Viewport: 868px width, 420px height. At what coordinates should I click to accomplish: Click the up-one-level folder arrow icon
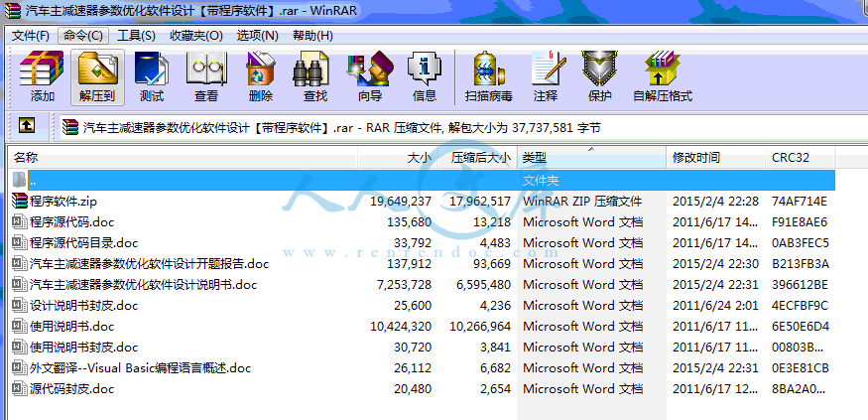coord(27,125)
